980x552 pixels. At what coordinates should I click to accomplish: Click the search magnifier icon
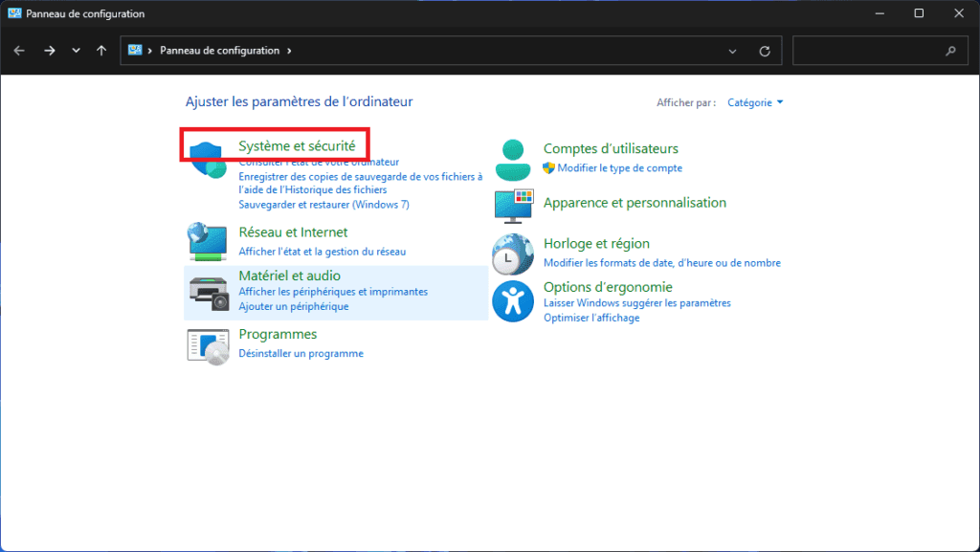pyautogui.click(x=950, y=52)
